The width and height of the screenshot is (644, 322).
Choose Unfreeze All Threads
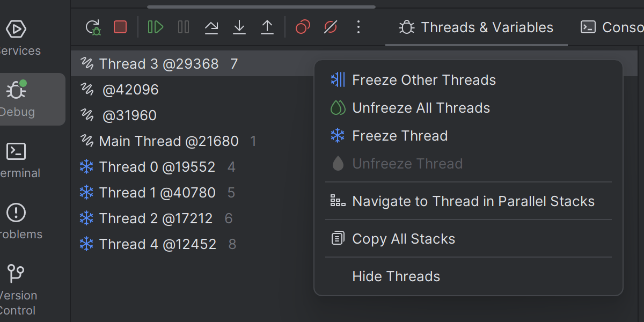421,108
